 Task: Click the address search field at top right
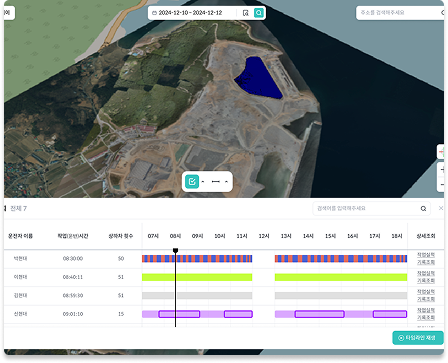click(399, 13)
